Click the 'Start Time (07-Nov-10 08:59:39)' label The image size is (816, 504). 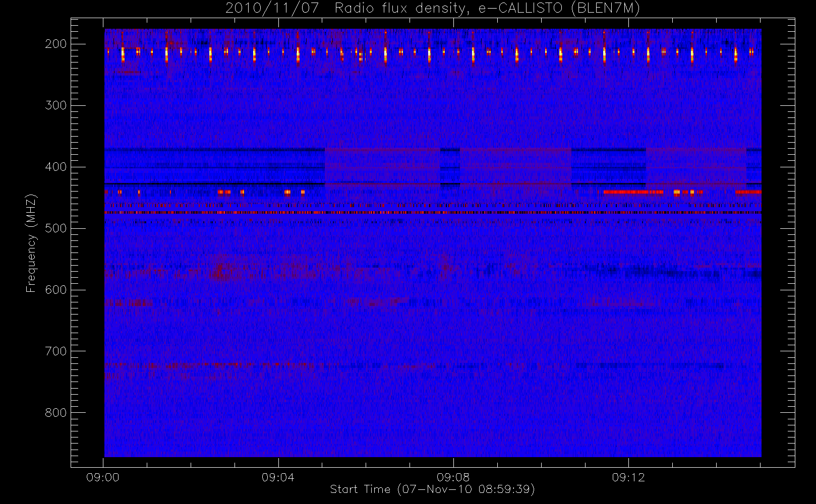(x=432, y=489)
